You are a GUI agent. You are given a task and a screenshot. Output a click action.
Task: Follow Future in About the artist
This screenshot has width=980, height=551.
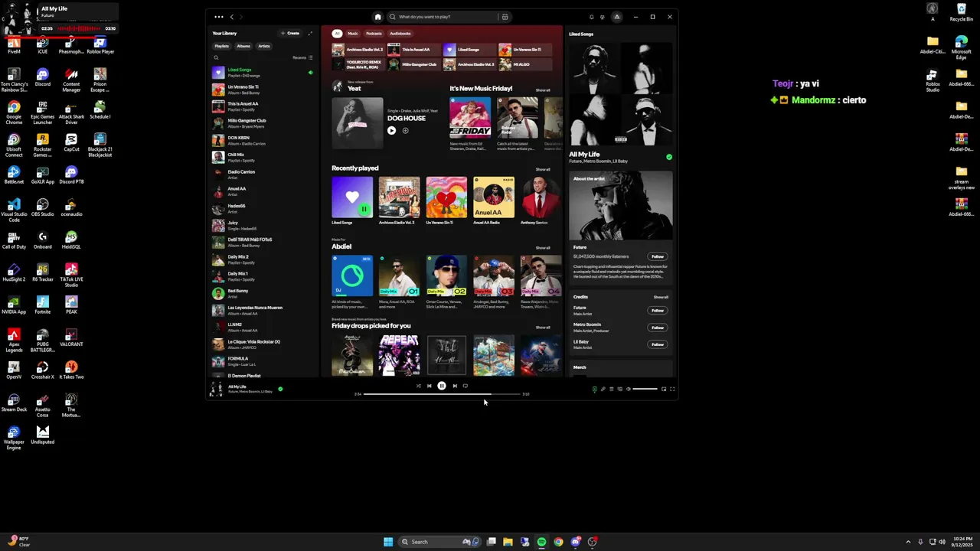click(658, 256)
